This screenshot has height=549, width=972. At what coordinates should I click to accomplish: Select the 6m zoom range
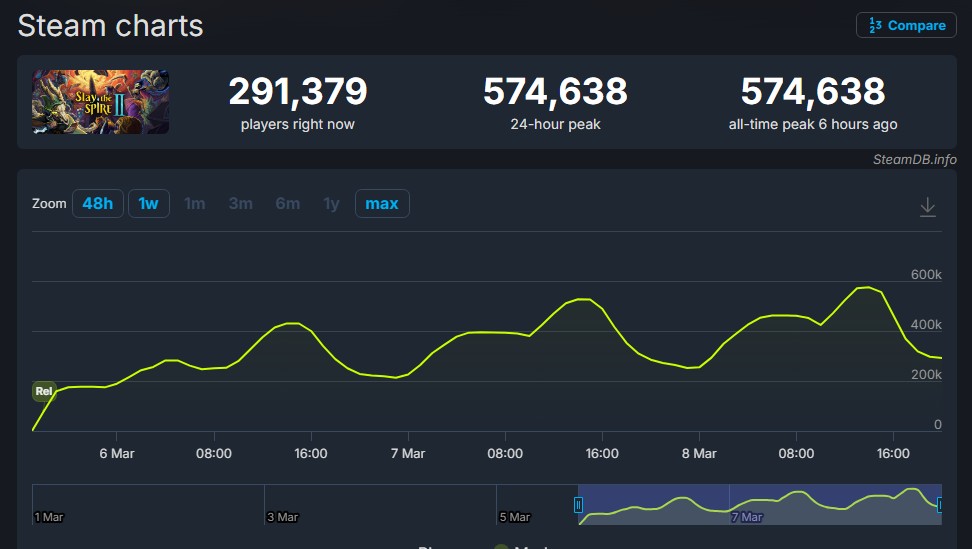coord(288,203)
